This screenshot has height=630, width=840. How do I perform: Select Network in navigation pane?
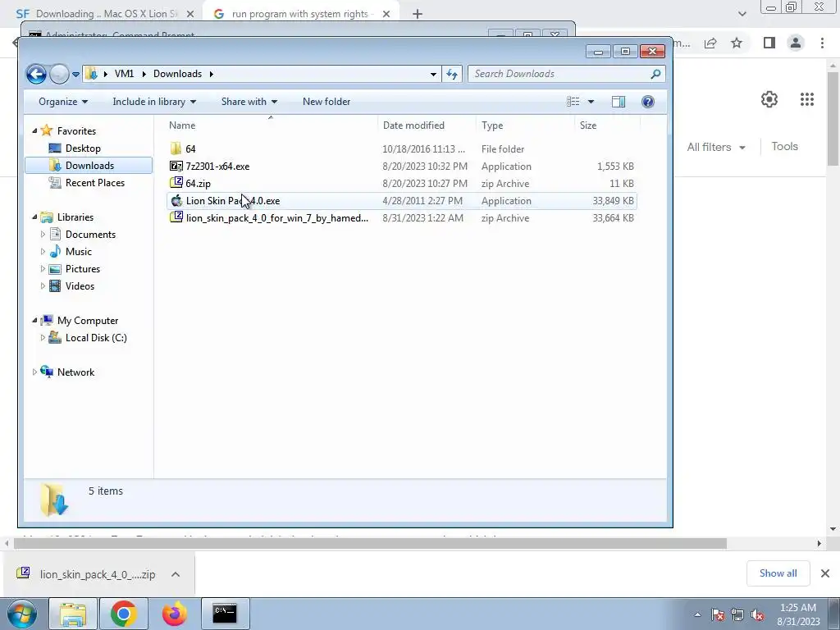75,372
